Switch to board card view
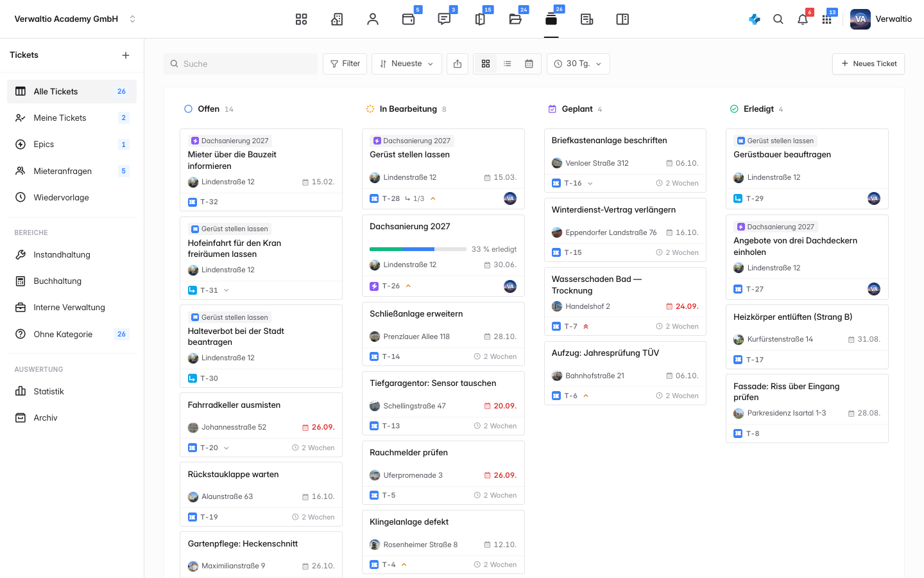Viewport: 924px width, 578px height. [486, 64]
